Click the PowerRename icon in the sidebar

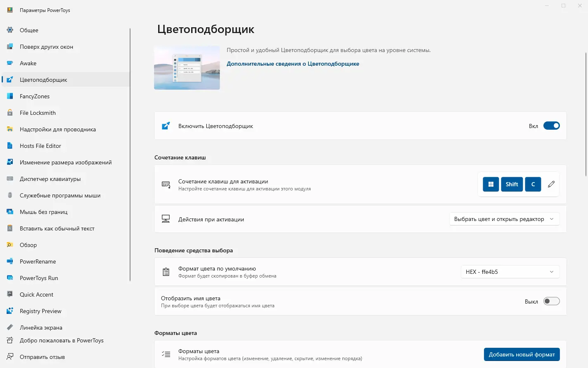pyautogui.click(x=10, y=261)
